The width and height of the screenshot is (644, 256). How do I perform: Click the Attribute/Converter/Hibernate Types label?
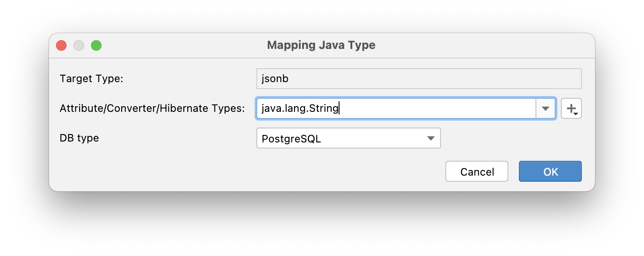152,108
